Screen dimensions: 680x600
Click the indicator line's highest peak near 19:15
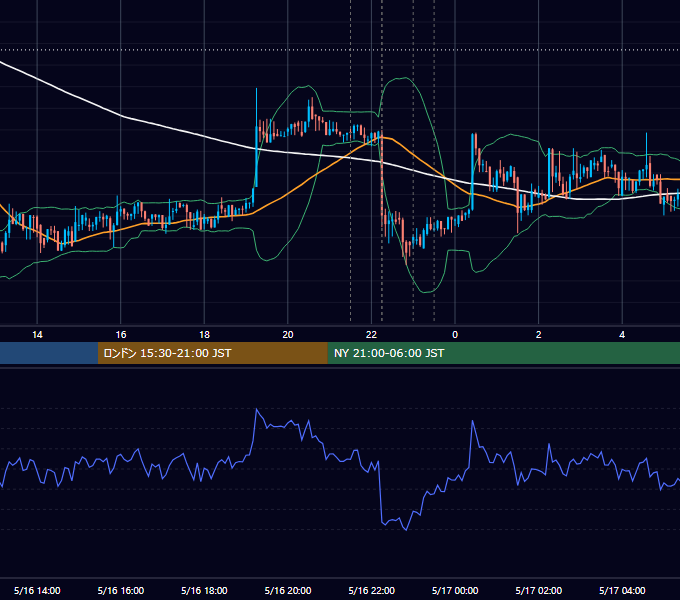(257, 409)
